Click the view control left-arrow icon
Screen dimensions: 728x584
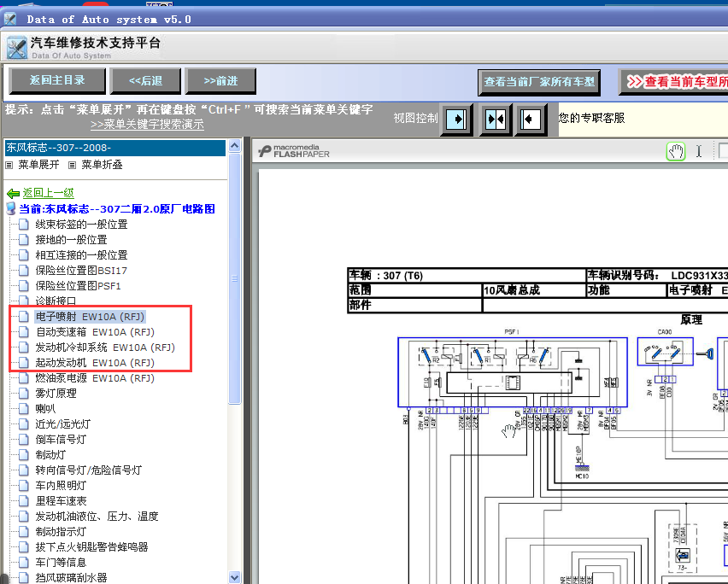[531, 120]
